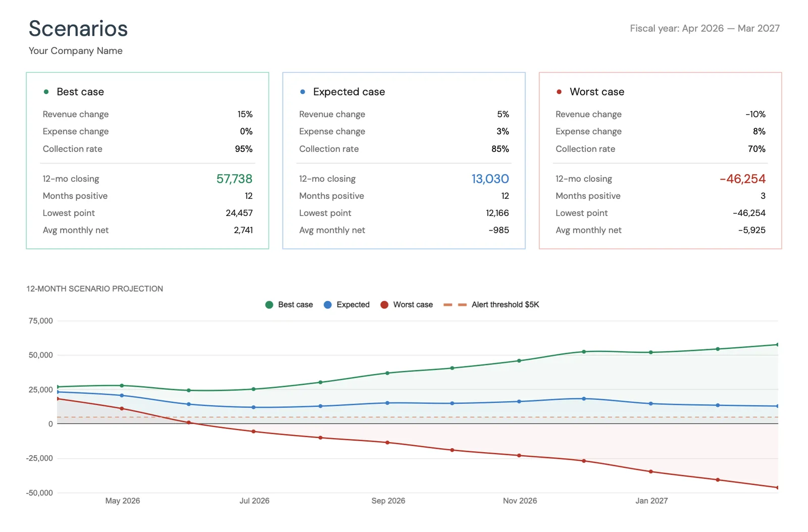Click the green dot beside Best case title

46,92
